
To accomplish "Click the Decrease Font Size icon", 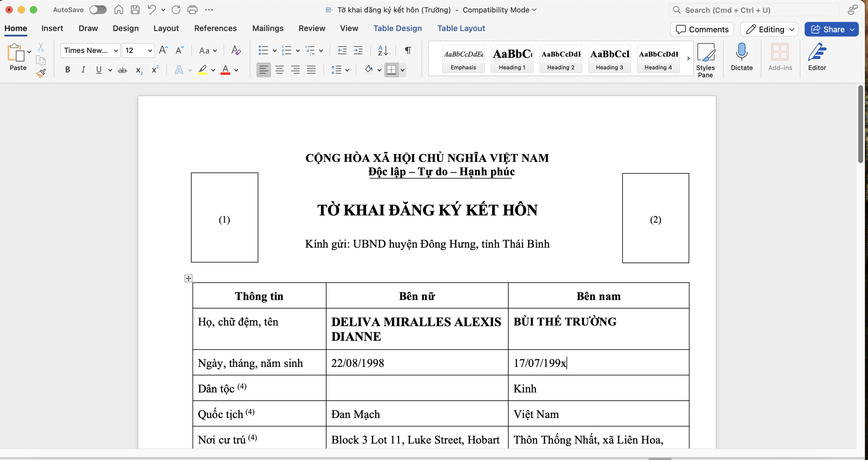I will [179, 50].
